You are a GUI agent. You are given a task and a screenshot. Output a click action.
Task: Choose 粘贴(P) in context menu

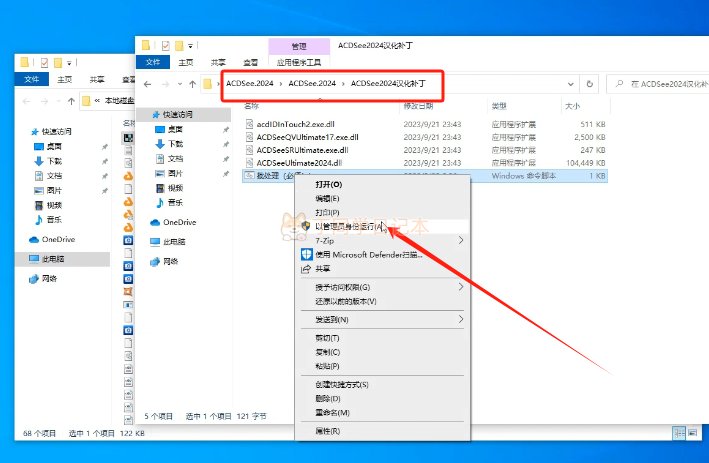tap(383, 366)
